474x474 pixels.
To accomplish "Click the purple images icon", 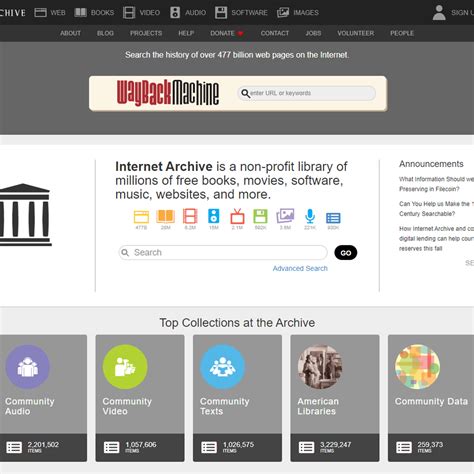I will (x=285, y=216).
